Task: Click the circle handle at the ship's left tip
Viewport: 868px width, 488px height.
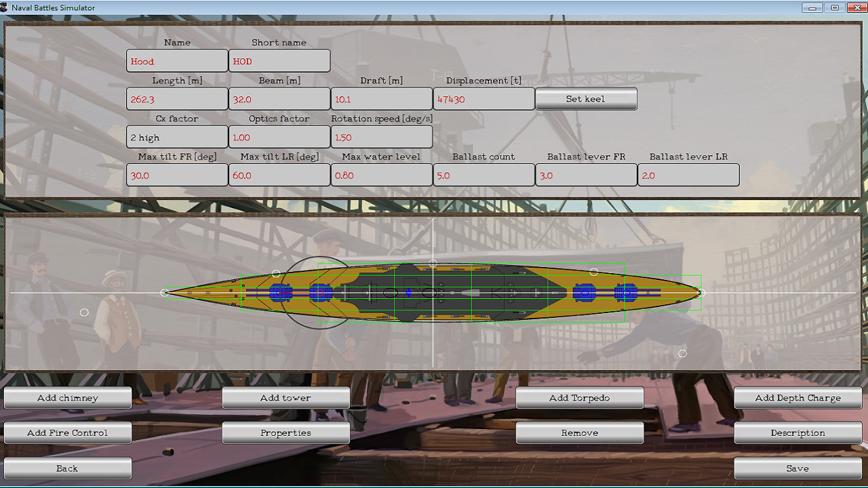Action: click(164, 293)
